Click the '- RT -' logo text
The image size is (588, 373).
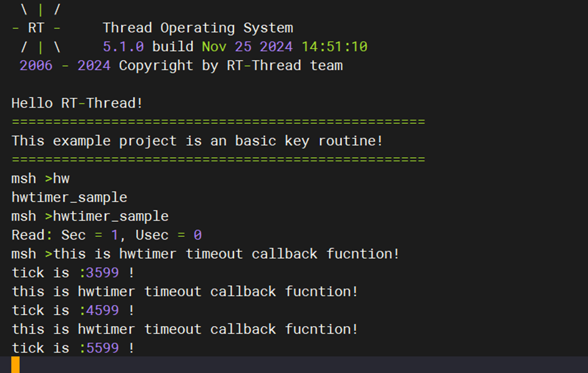(x=36, y=28)
